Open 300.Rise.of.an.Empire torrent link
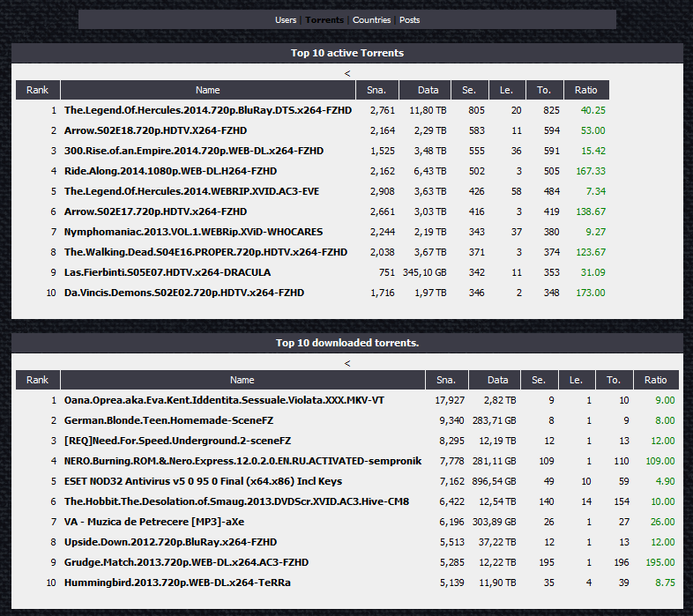Image resolution: width=693 pixels, height=616 pixels. point(194,151)
